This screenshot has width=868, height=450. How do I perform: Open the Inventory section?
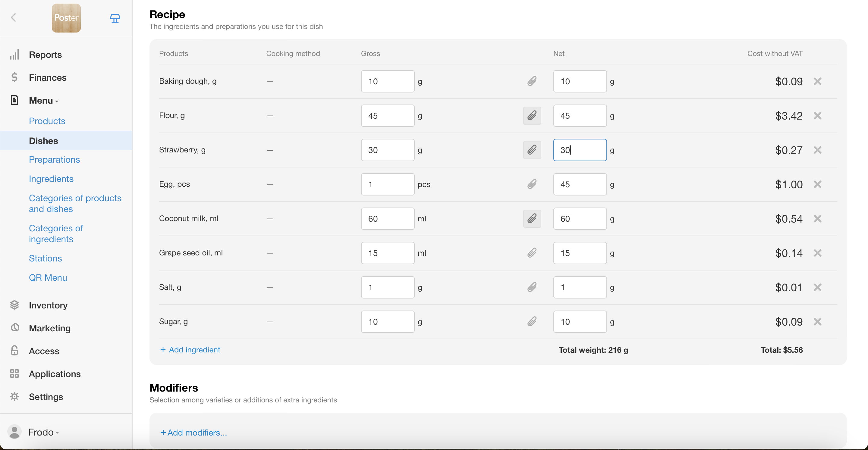point(48,305)
